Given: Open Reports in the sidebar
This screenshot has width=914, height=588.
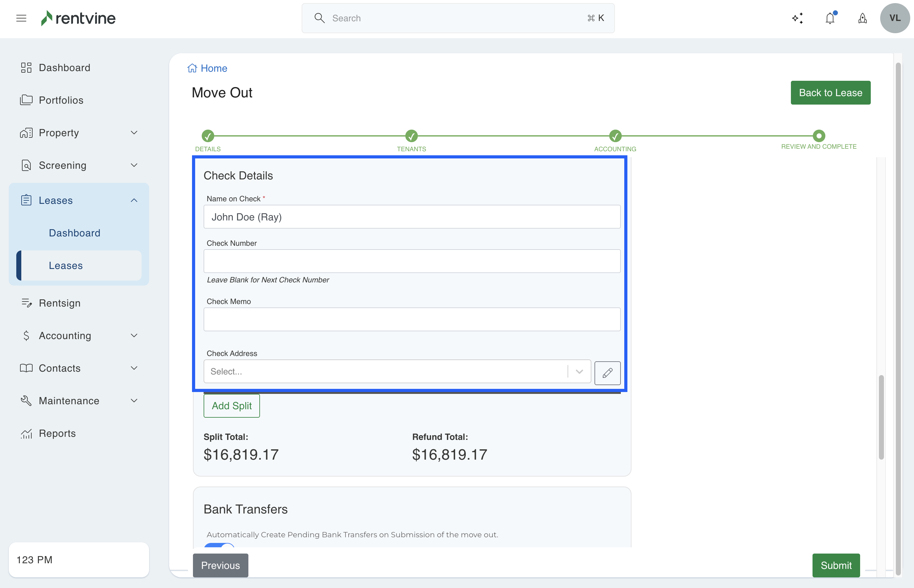Looking at the screenshot, I should tap(57, 433).
